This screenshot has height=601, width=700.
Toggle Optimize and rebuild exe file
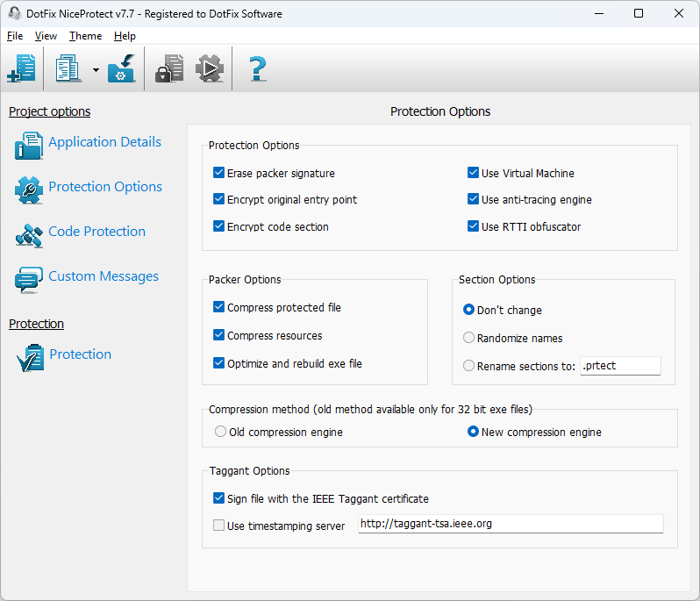pyautogui.click(x=218, y=363)
